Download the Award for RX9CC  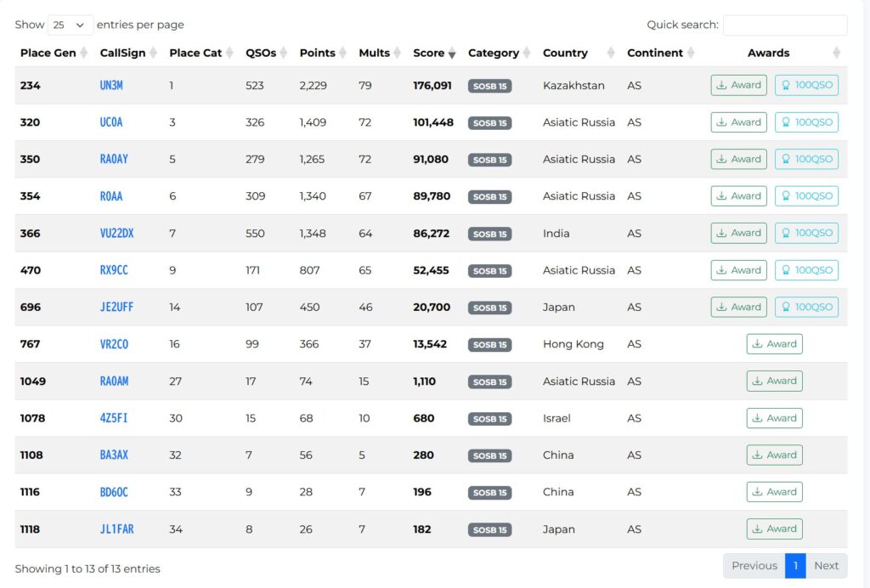click(739, 270)
